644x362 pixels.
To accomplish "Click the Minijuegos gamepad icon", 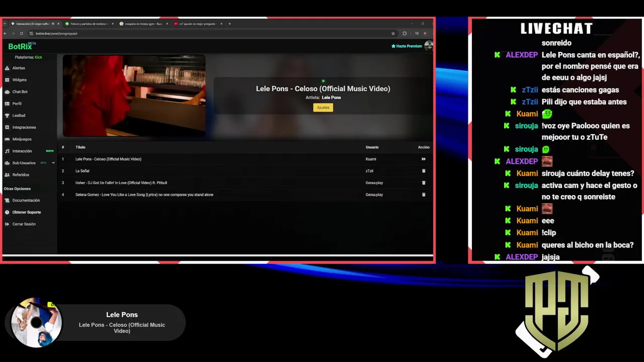I will (x=7, y=139).
